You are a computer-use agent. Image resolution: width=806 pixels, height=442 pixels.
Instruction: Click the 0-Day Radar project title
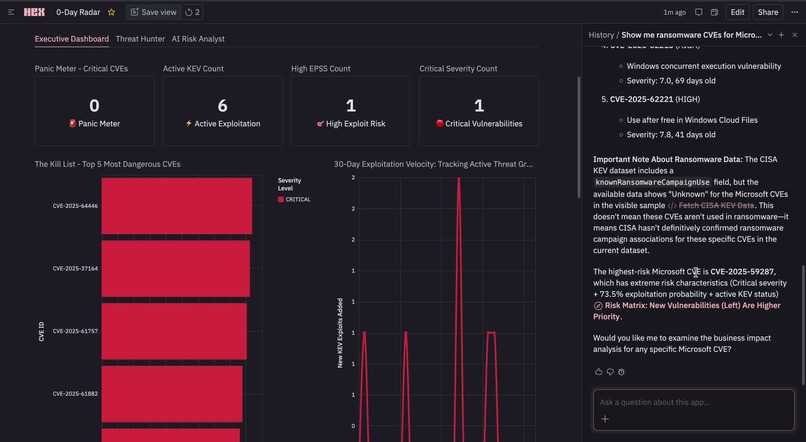(x=78, y=12)
